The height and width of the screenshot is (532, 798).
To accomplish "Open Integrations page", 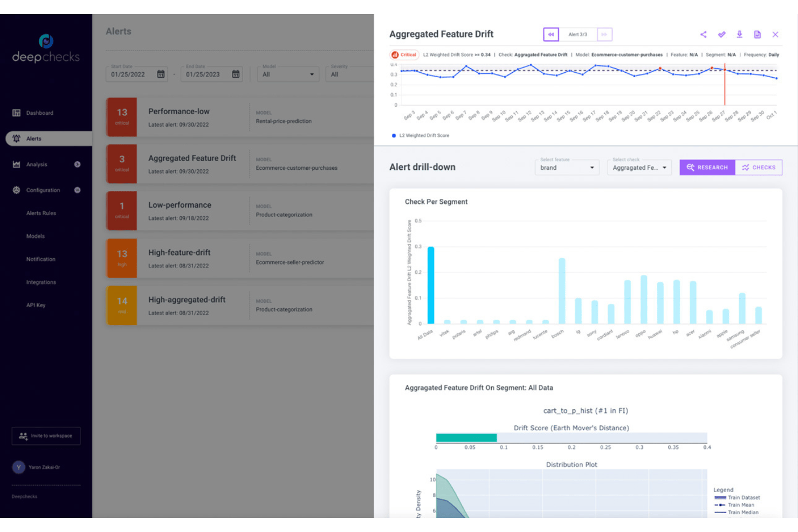I will pos(41,282).
